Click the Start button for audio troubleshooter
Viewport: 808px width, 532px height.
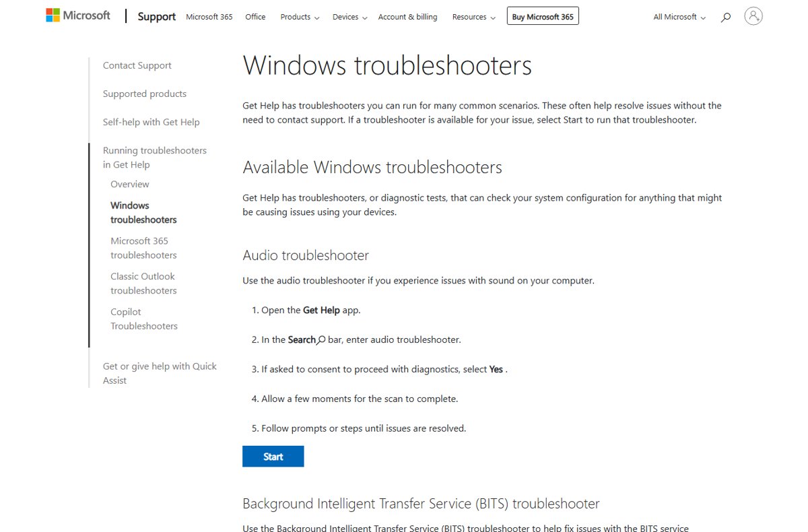(x=273, y=456)
